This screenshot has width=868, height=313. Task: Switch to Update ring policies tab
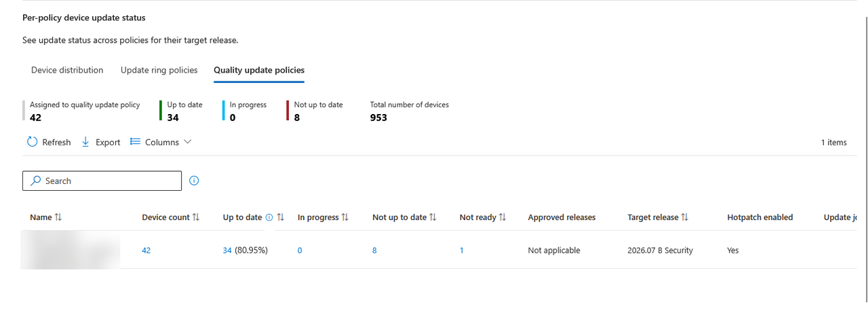click(159, 70)
